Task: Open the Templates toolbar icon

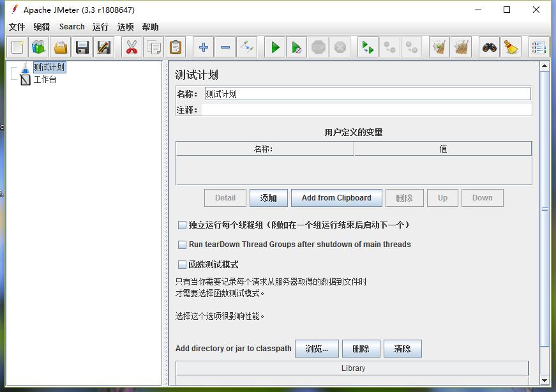Action: click(39, 47)
